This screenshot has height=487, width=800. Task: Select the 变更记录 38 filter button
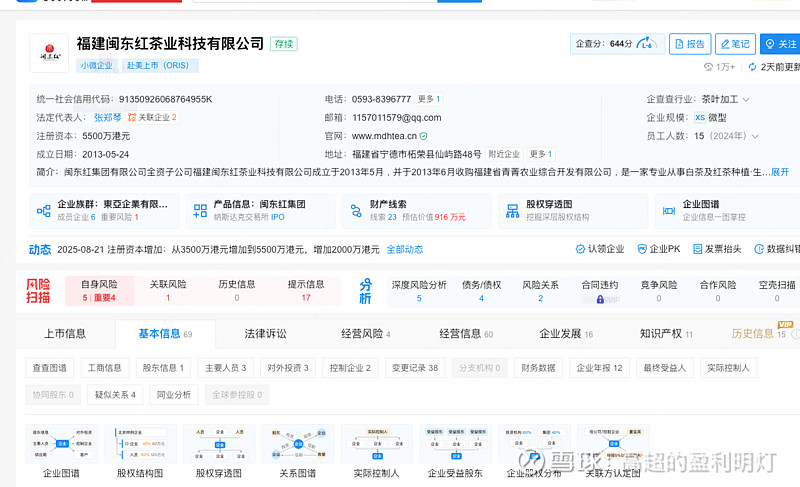pyautogui.click(x=412, y=368)
